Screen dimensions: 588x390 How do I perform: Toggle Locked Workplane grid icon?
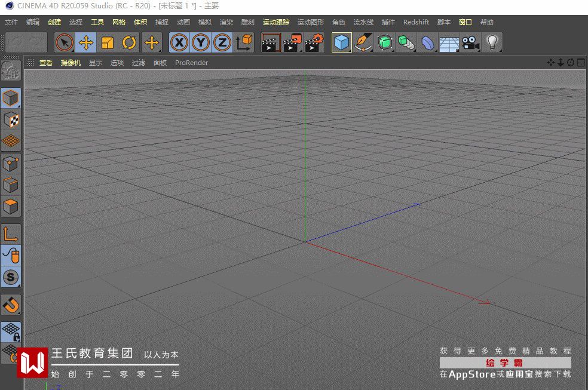(11, 332)
